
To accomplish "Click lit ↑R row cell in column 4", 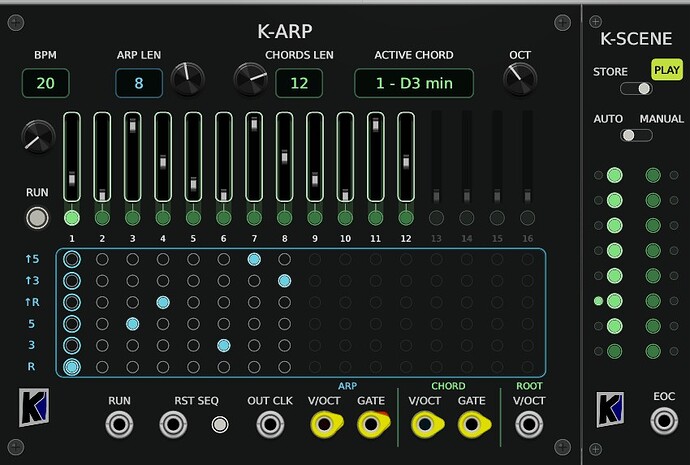I will [163, 302].
